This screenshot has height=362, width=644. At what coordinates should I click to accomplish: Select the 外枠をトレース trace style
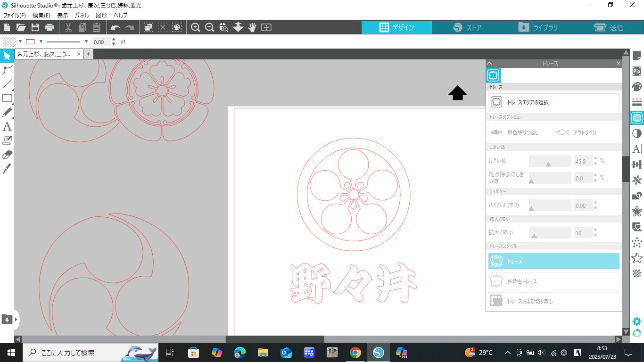click(553, 281)
